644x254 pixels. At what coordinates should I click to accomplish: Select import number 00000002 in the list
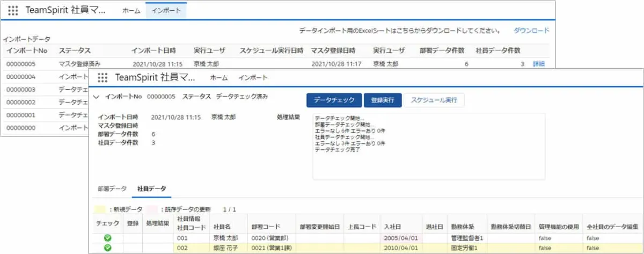point(21,102)
